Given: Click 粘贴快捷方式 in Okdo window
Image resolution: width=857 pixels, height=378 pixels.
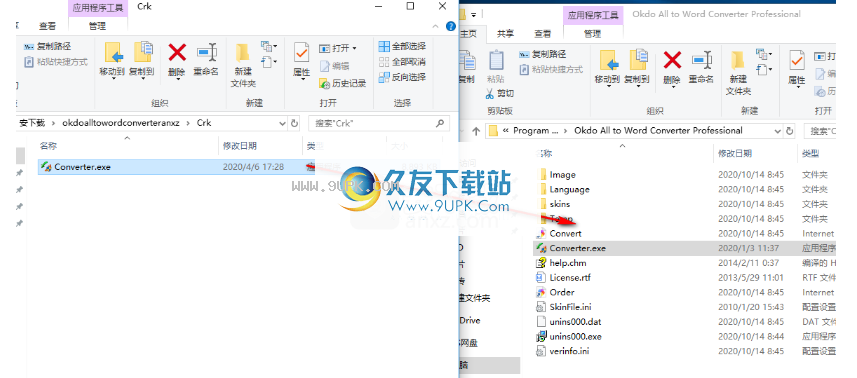Looking at the screenshot, I should pos(551,69).
